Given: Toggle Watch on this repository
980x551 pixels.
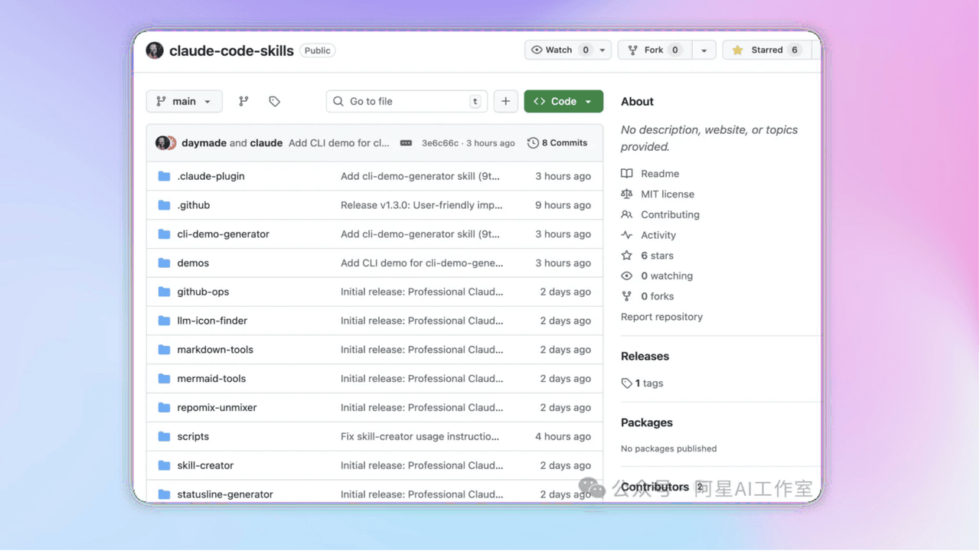Looking at the screenshot, I should tap(559, 50).
